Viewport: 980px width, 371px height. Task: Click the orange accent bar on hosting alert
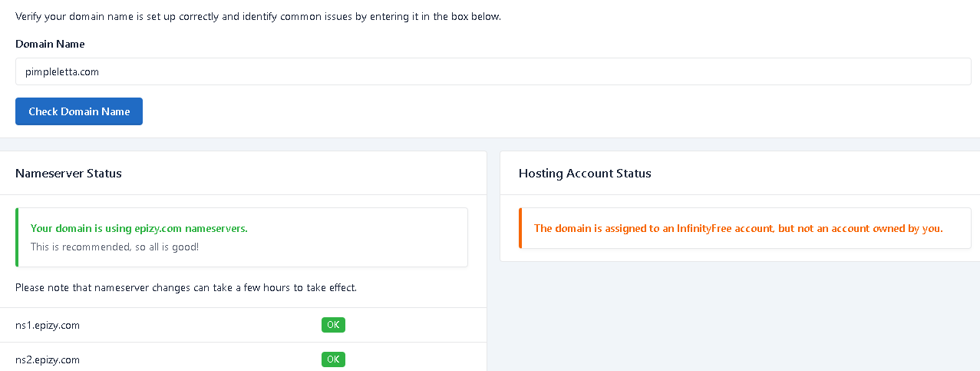[x=520, y=228]
